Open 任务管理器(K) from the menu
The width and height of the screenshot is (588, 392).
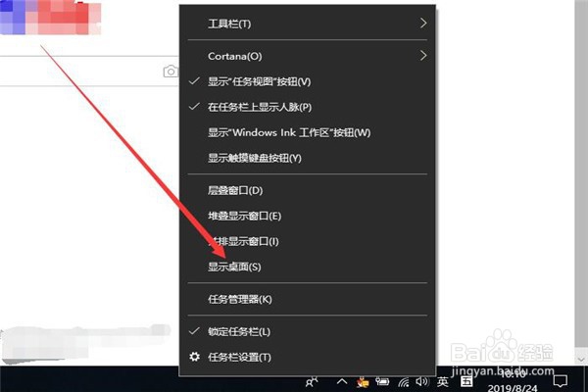(307, 299)
